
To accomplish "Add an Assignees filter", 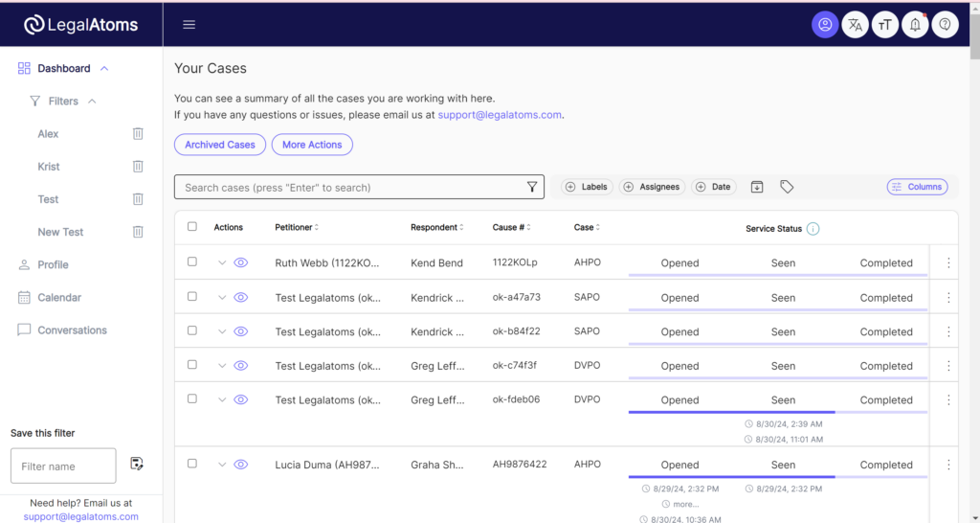I will (652, 187).
